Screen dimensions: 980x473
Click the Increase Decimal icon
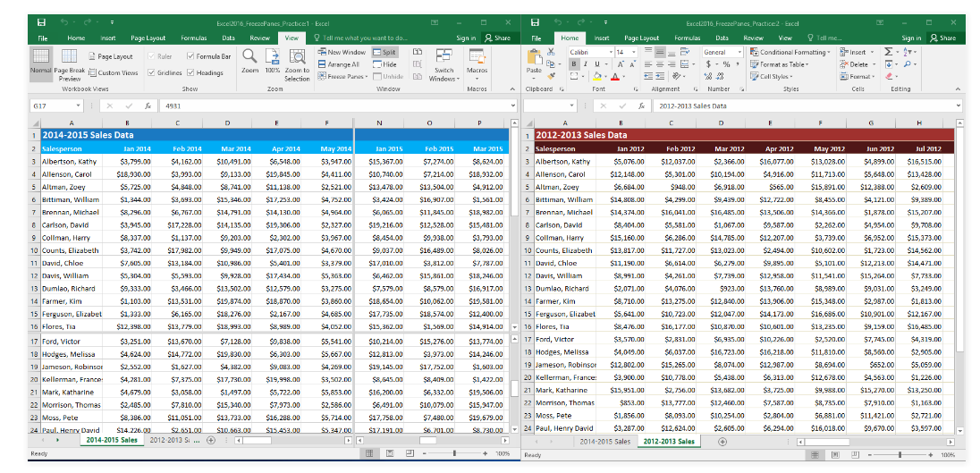[x=709, y=76]
